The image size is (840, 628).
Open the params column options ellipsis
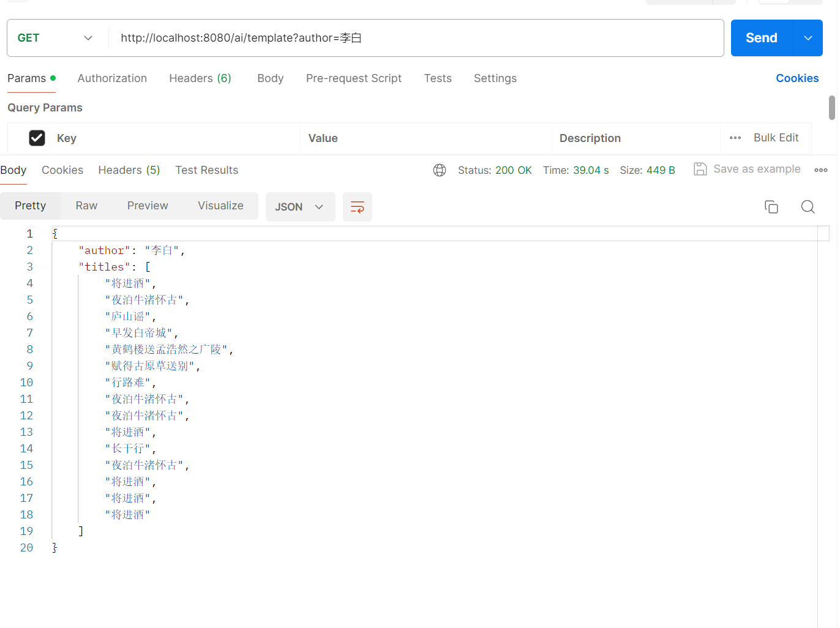(735, 138)
